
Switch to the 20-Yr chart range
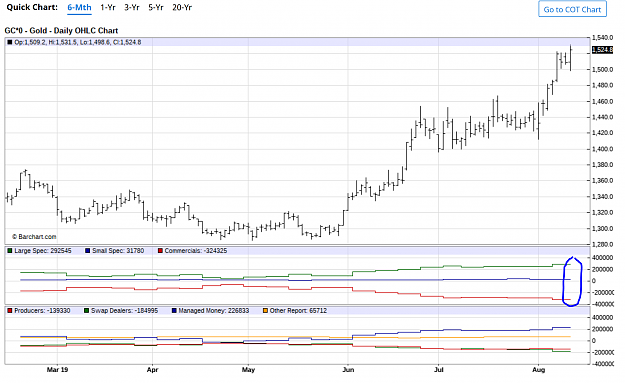click(x=182, y=8)
